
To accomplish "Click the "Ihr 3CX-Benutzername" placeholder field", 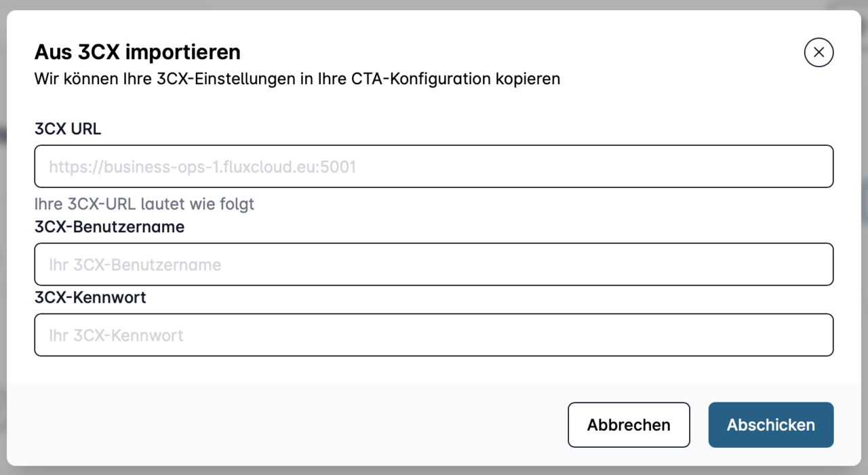I will (434, 264).
